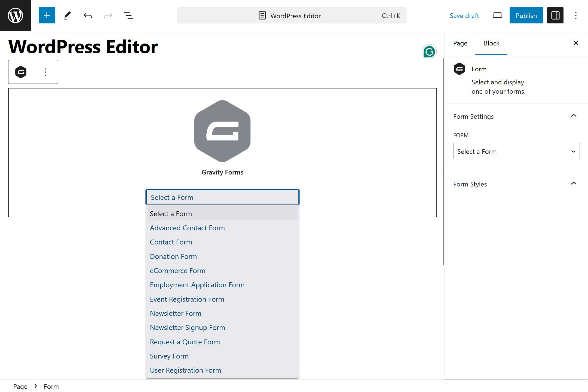Open the block inserter plus button
Screen dimensions: 588x392
coord(47,15)
